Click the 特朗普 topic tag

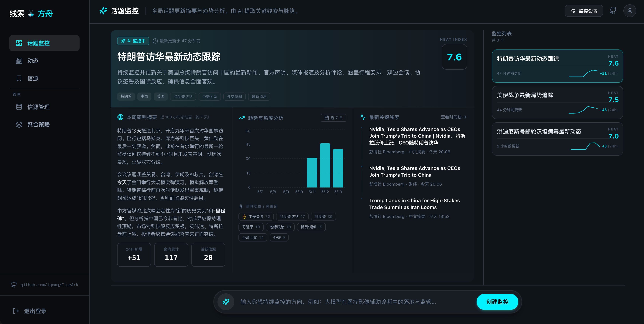[x=126, y=96]
